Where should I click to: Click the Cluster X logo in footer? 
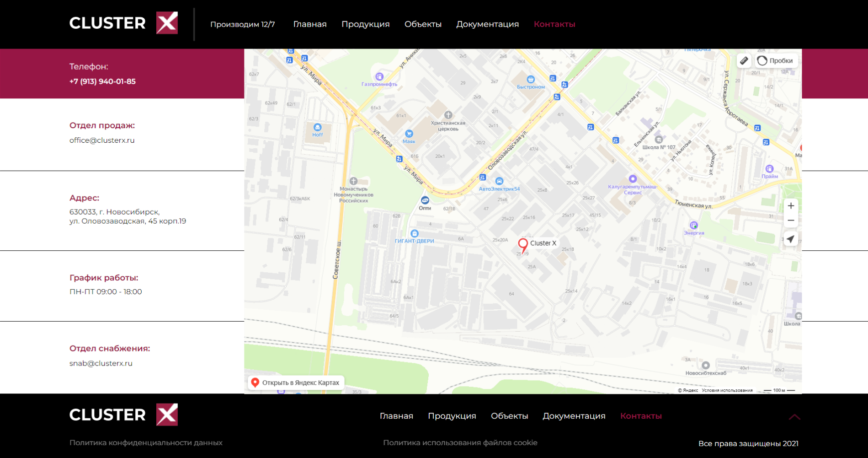point(123,415)
